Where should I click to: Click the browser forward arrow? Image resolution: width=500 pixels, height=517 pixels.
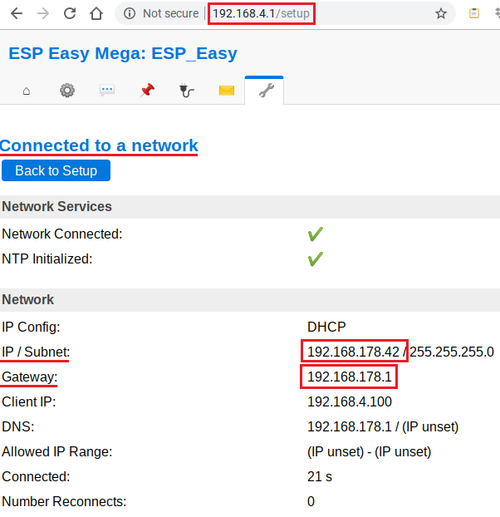43,13
